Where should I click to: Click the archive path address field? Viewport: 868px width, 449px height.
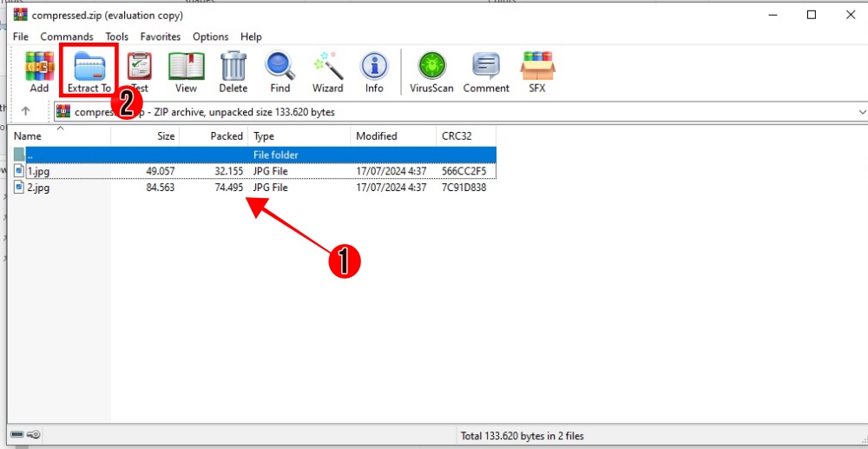(461, 112)
